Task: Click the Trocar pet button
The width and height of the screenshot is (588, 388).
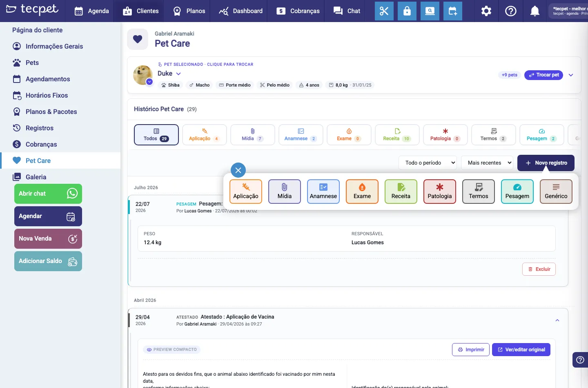Action: click(543, 75)
